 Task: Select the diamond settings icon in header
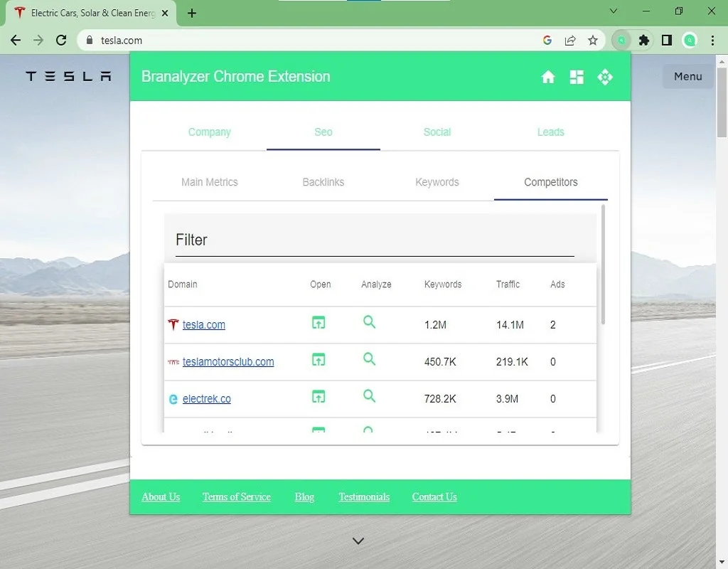tap(604, 77)
